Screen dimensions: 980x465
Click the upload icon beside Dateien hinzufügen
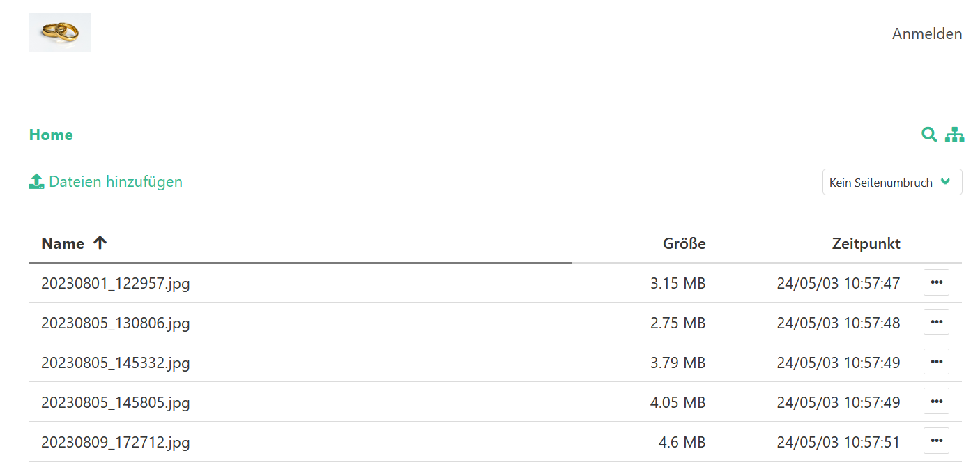click(36, 181)
